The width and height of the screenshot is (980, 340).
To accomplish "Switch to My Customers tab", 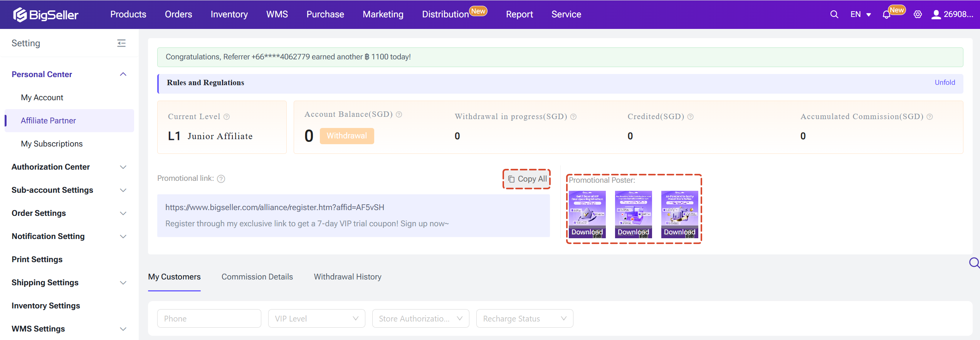I will 174,277.
